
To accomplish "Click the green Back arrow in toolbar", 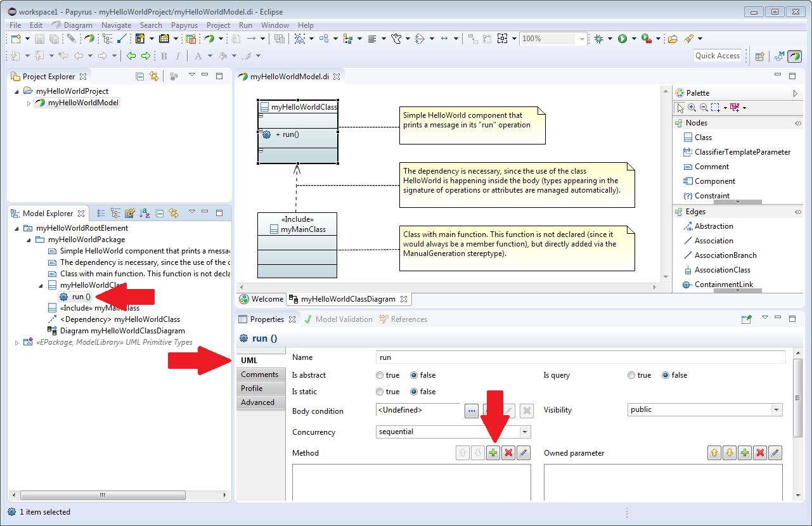I will click(131, 56).
